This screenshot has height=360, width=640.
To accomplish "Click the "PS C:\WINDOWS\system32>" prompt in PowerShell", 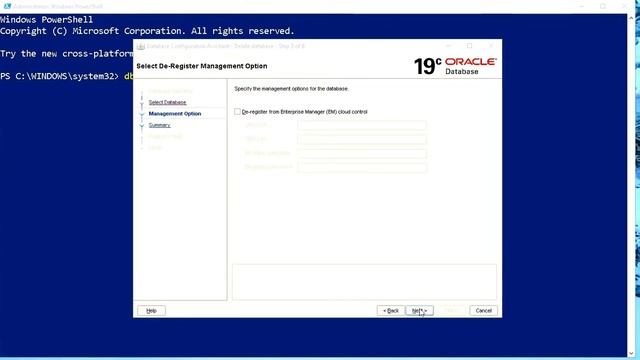I will [x=59, y=76].
